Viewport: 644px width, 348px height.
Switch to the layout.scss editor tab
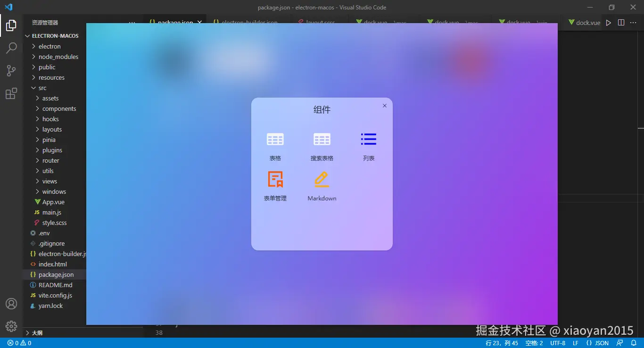coord(321,22)
